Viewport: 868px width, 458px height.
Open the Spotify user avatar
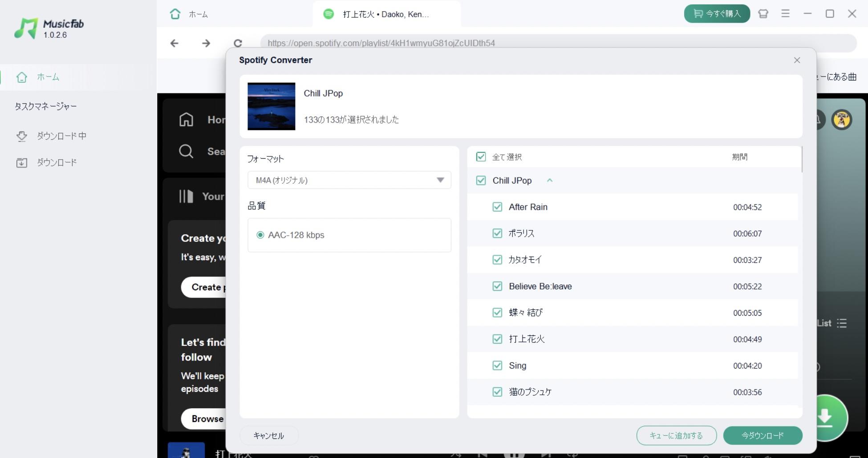[841, 119]
